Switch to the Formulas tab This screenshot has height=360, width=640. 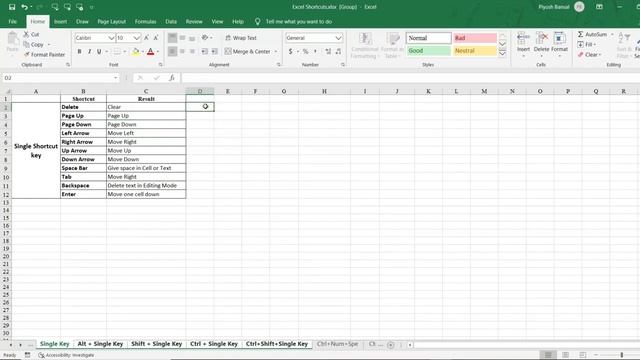145,22
